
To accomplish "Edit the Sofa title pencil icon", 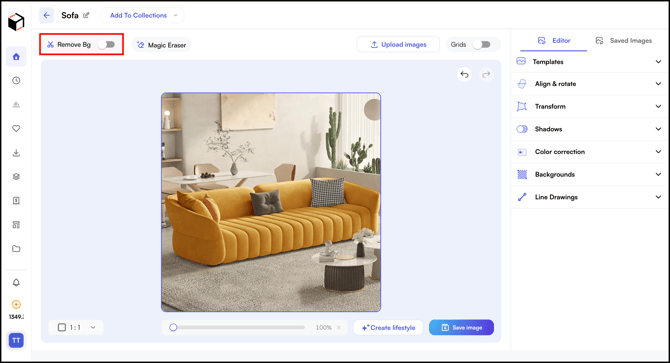I will tap(86, 15).
